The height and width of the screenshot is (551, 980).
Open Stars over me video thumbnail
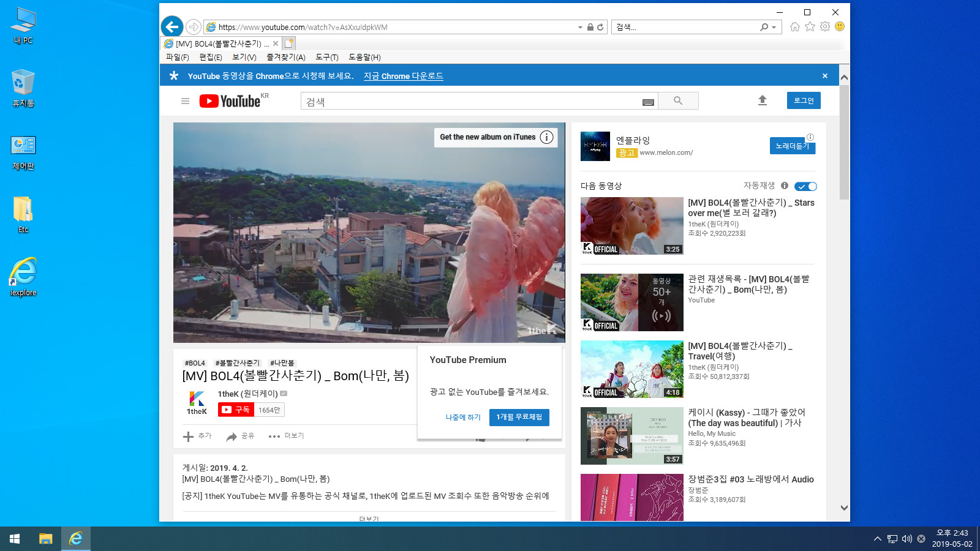coord(632,226)
